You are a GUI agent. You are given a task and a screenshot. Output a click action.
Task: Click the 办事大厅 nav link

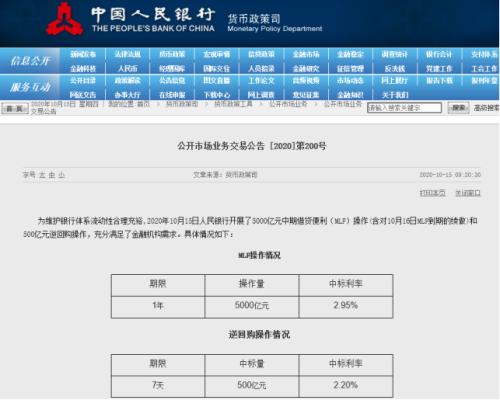coord(128,95)
